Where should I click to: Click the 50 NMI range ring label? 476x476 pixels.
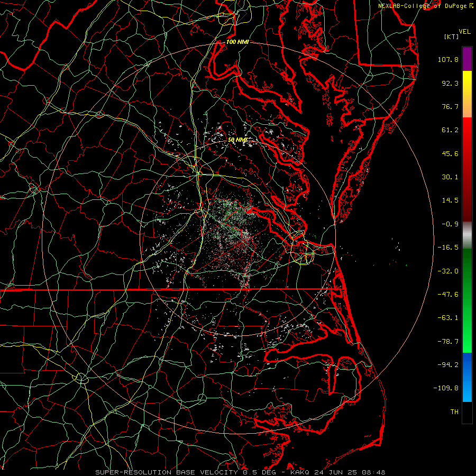237,140
